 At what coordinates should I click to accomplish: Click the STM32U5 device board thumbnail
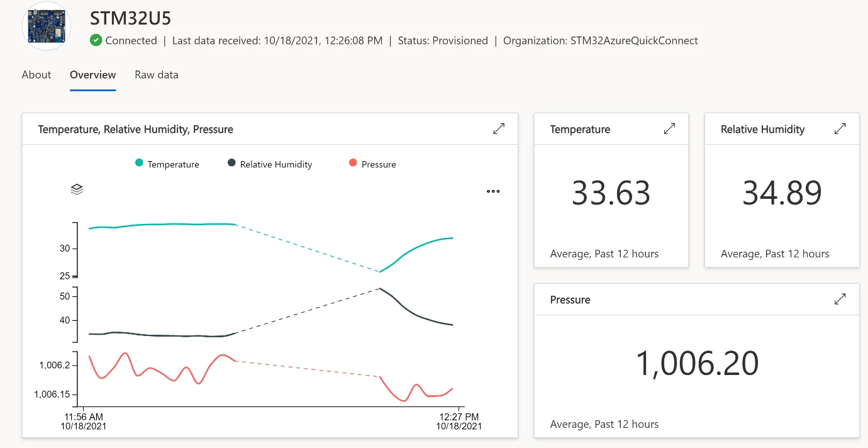47,26
